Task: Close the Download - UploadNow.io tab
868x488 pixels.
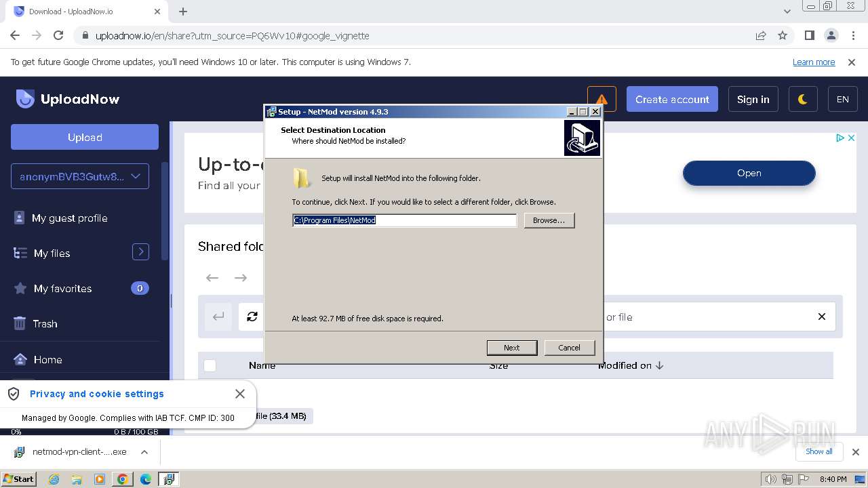Action: point(157,12)
